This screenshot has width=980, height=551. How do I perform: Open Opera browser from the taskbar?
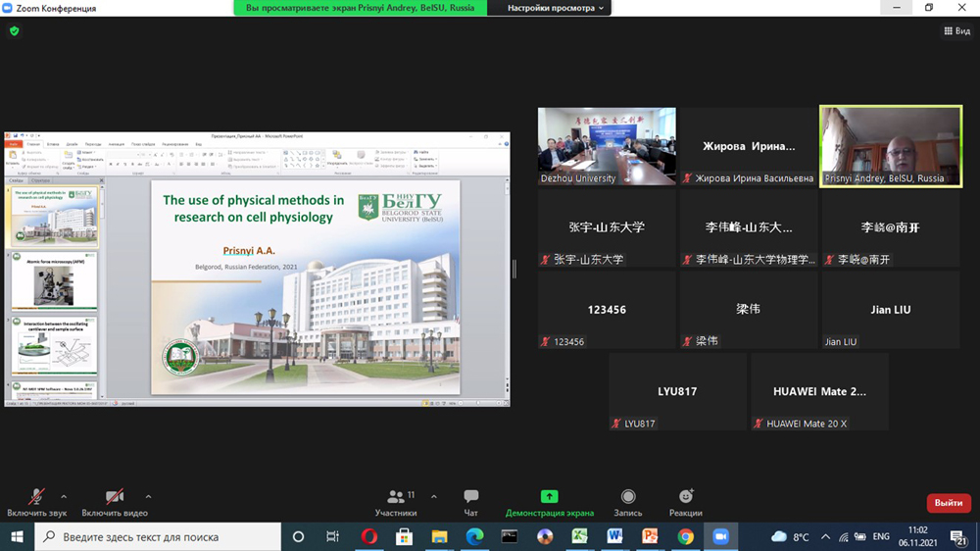pos(368,537)
